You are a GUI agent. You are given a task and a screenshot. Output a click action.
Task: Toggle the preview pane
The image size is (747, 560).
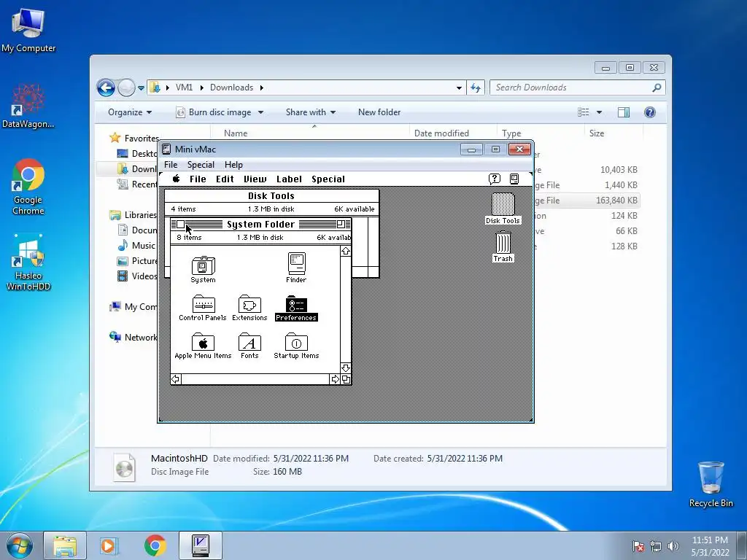tap(624, 112)
